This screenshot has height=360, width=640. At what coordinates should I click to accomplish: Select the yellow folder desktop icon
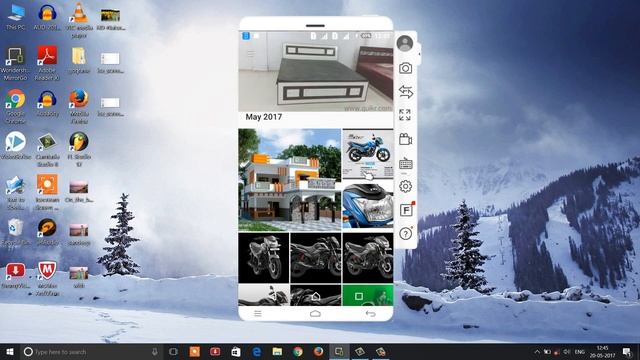tap(79, 60)
